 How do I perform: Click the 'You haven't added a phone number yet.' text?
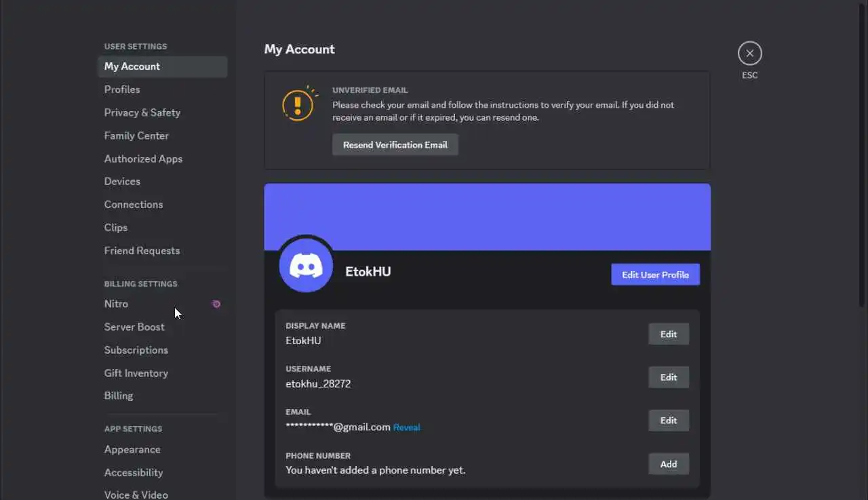376,470
